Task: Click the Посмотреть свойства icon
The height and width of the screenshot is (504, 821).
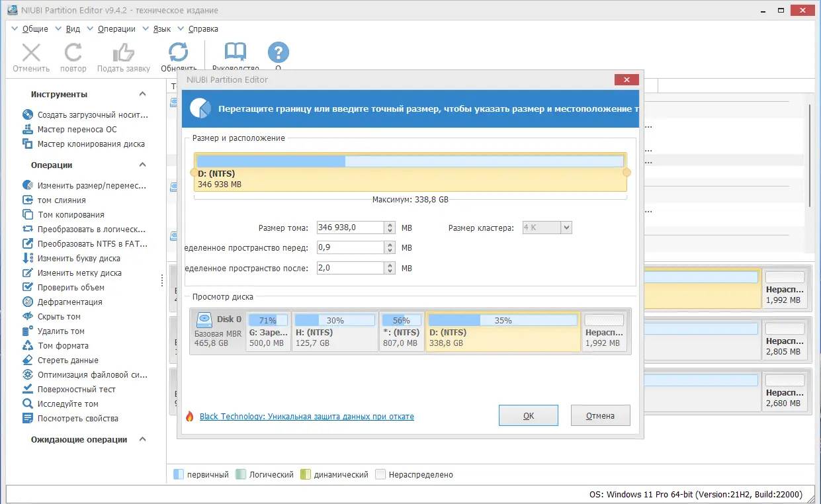Action: pyautogui.click(x=28, y=419)
